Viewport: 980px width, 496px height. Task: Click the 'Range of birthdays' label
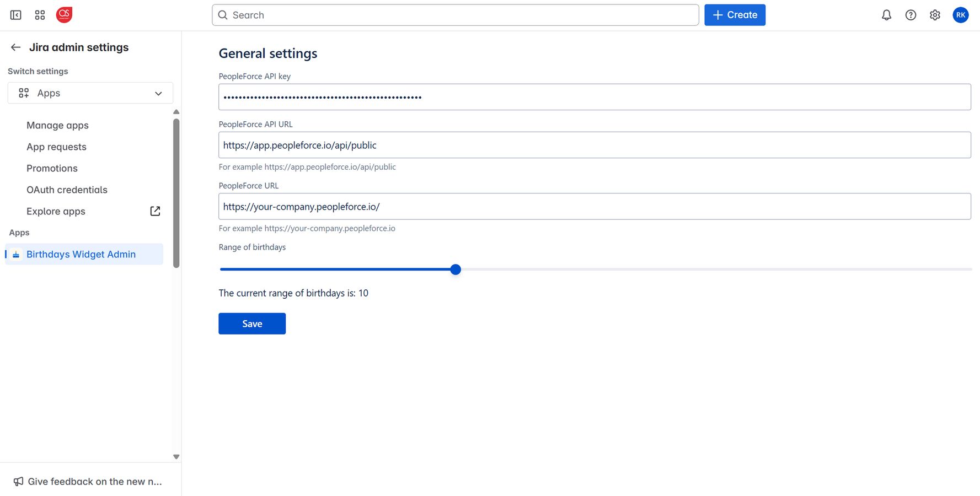252,247
